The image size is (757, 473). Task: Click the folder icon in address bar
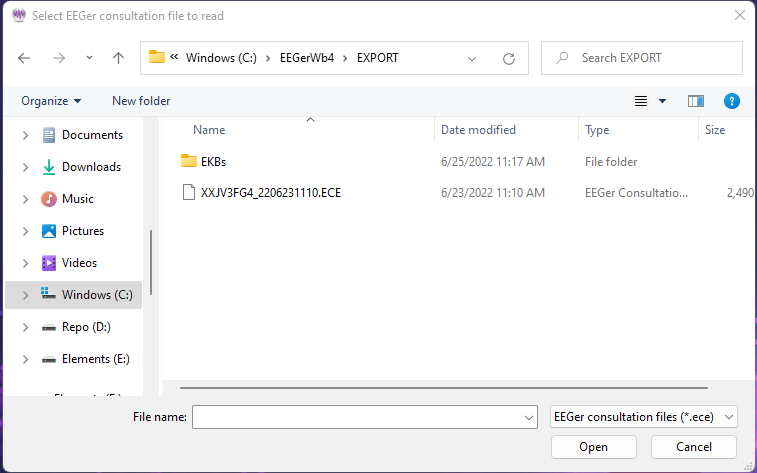[156, 57]
